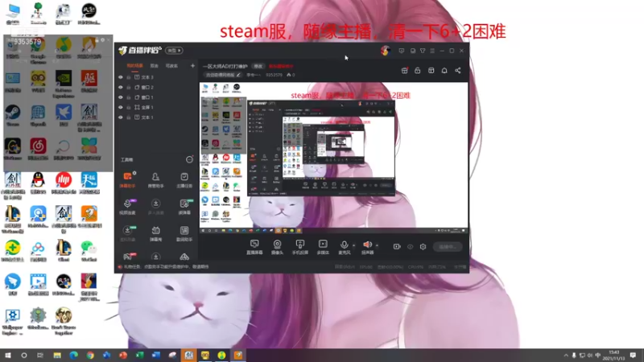644x362 pixels.
Task: Click the record video icon
Action: 397,247
